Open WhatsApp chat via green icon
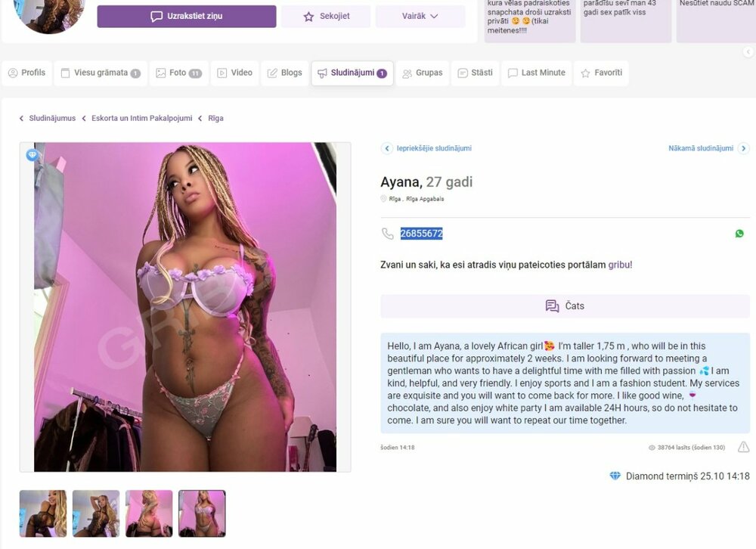The height and width of the screenshot is (549, 756). [x=739, y=234]
